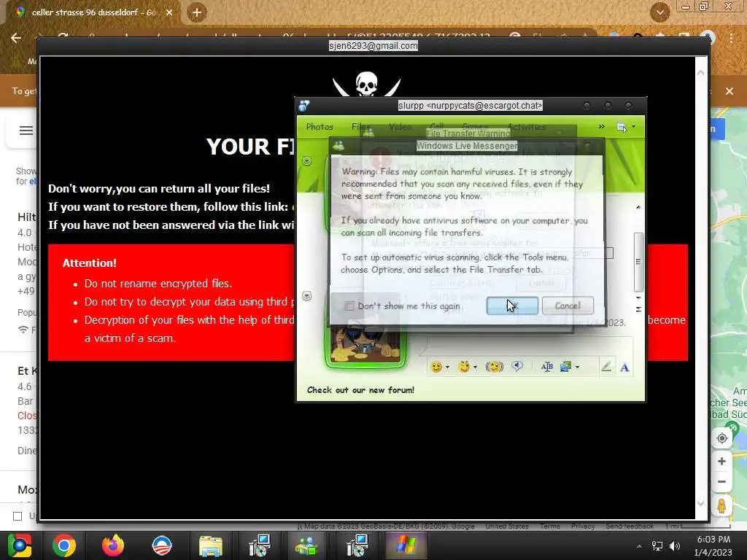Send a nudge with the shaking face icon
747x560 pixels.
(495, 367)
